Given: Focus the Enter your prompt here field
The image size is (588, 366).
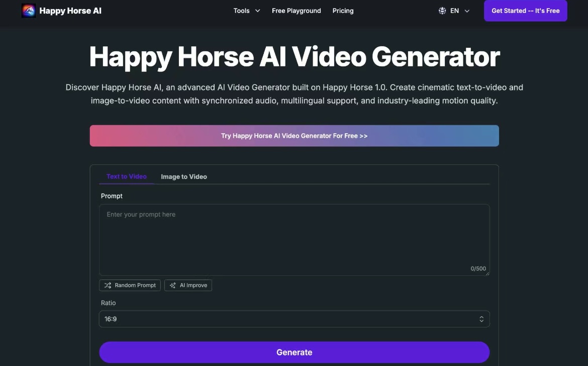Looking at the screenshot, I should (295, 240).
